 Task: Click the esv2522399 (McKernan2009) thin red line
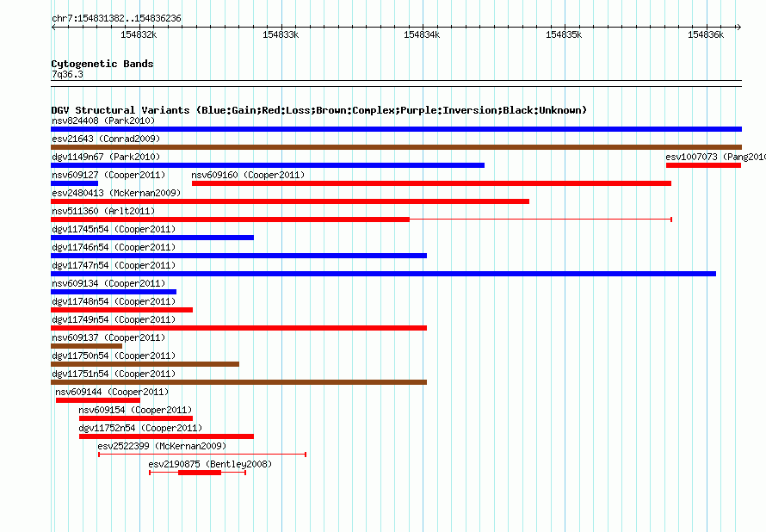(202, 455)
